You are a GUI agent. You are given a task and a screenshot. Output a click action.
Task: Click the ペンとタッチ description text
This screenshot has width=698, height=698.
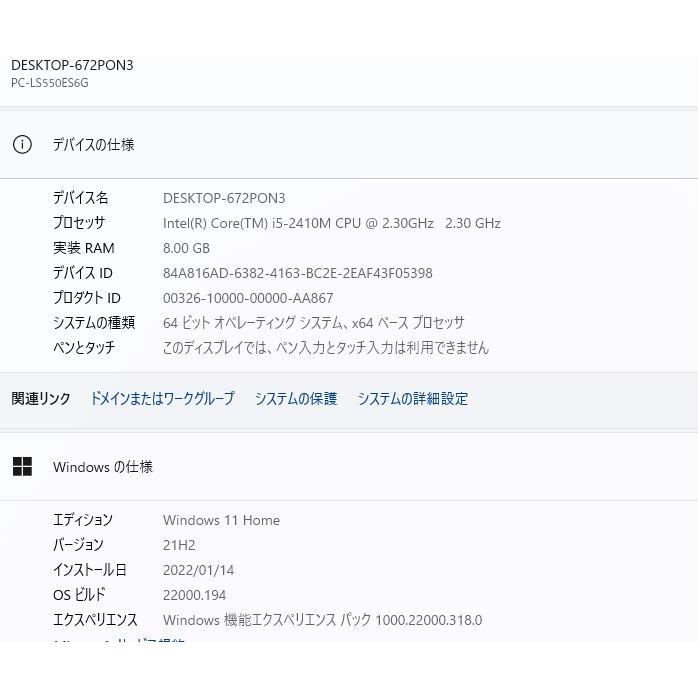pyautogui.click(x=325, y=348)
